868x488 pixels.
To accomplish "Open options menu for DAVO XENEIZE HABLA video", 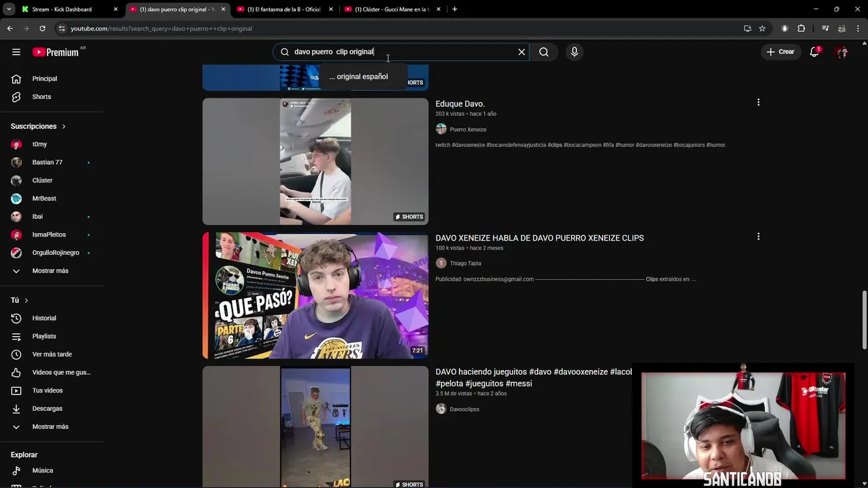I will coord(758,237).
